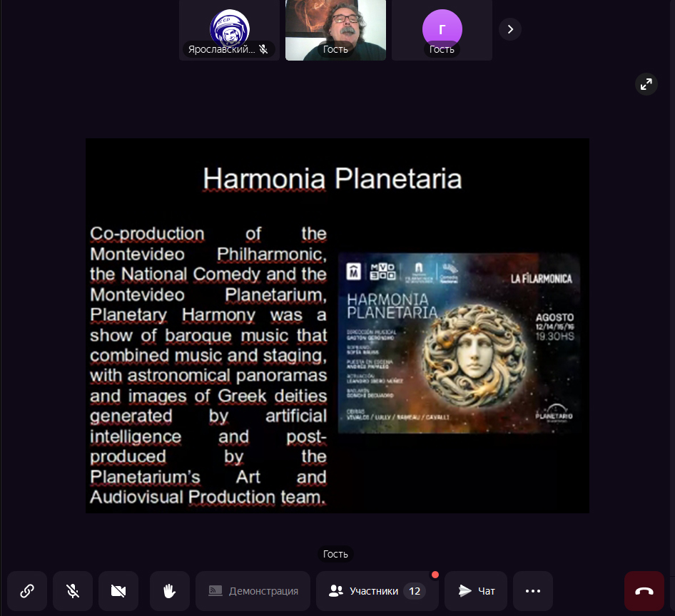The image size is (675, 616).
Task: Copy the meeting invite link icon
Action: click(x=27, y=591)
